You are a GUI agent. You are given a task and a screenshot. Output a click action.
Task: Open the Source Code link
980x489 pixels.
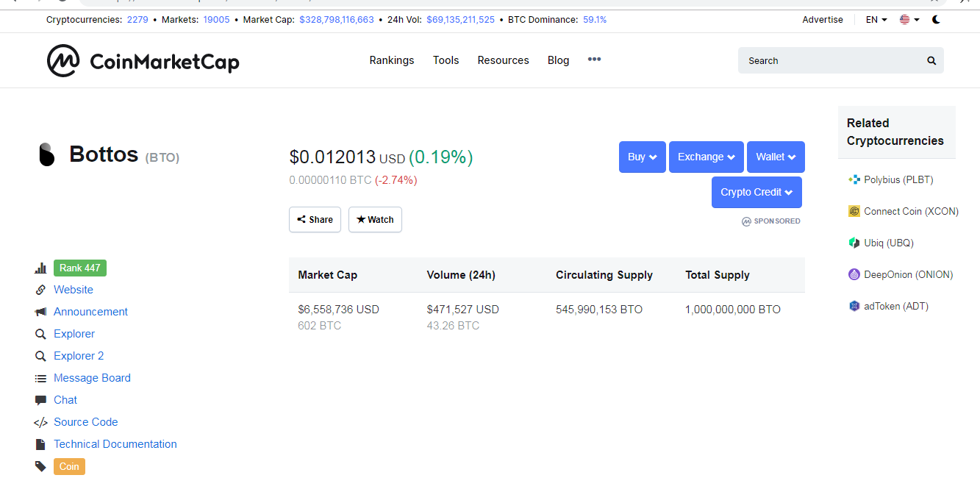85,422
